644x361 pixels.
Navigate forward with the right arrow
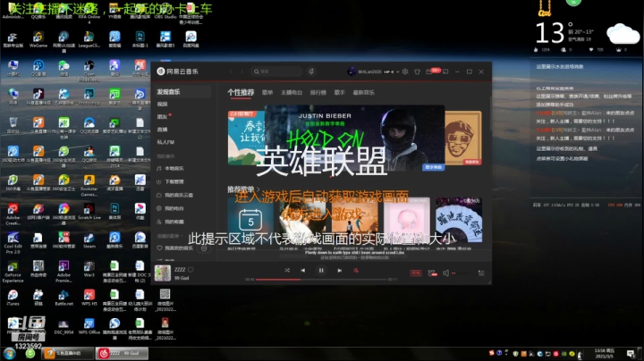click(241, 71)
